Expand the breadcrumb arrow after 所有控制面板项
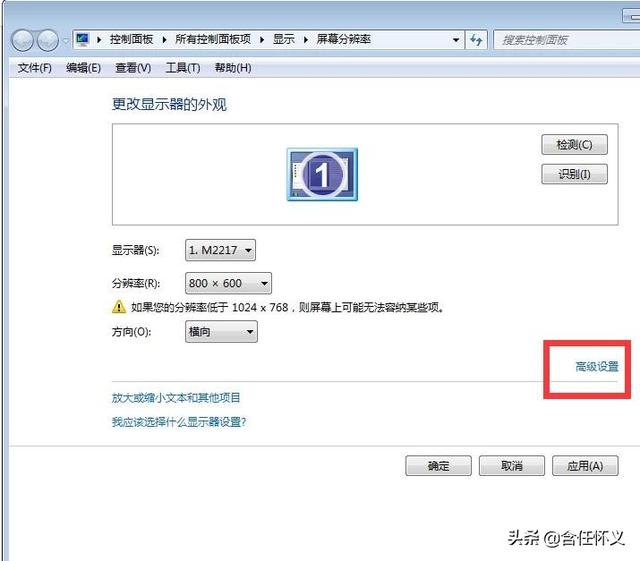 pyautogui.click(x=262, y=40)
